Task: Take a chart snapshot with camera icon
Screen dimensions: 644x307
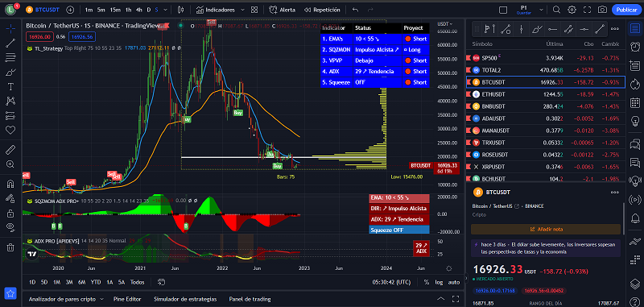Action: [x=602, y=10]
